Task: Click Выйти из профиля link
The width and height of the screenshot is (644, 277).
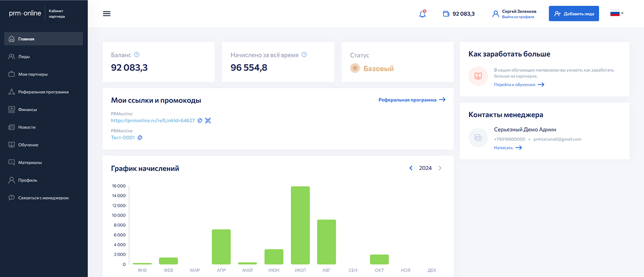Action: [x=518, y=17]
